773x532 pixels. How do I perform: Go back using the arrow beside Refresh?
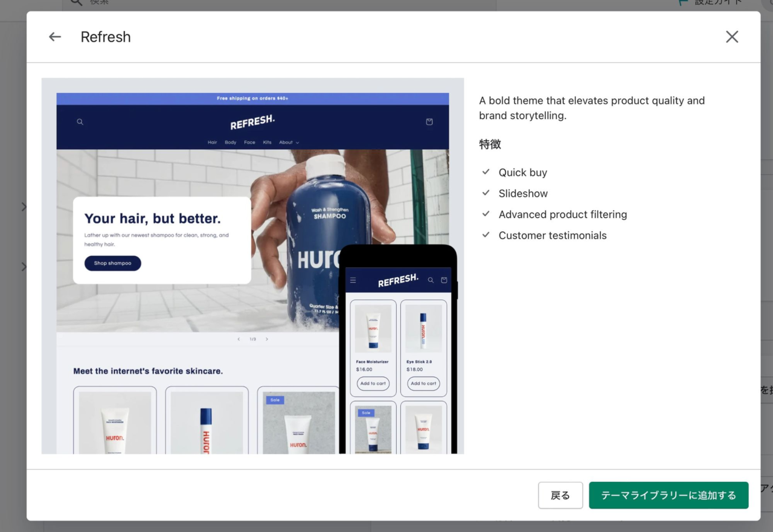(55, 37)
